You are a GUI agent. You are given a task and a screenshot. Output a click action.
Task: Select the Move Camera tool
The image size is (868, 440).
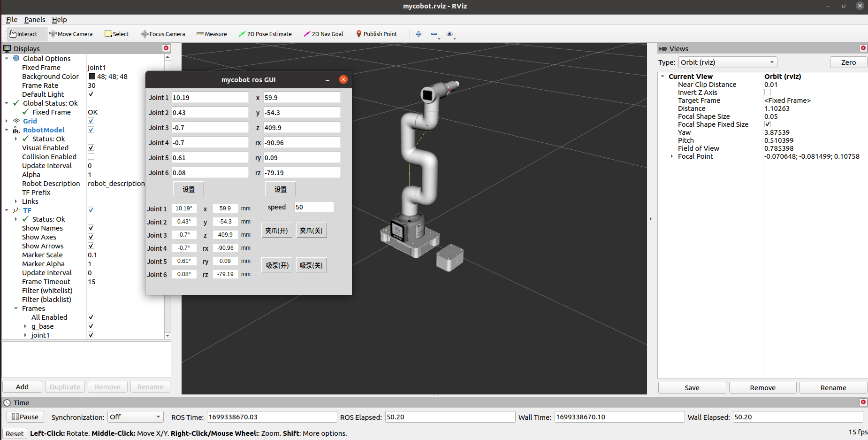coord(71,34)
